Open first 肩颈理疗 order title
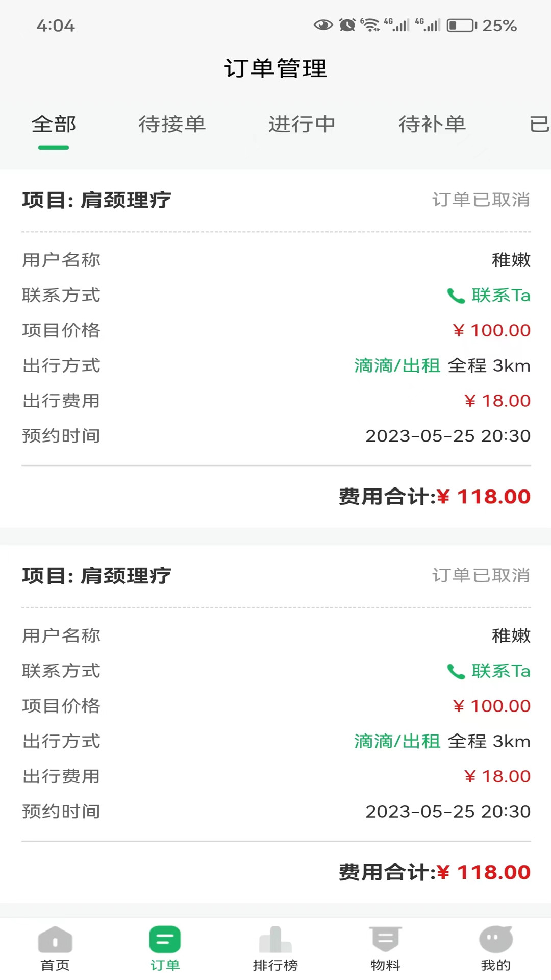Viewport: 551px width, 980px height. (x=97, y=200)
